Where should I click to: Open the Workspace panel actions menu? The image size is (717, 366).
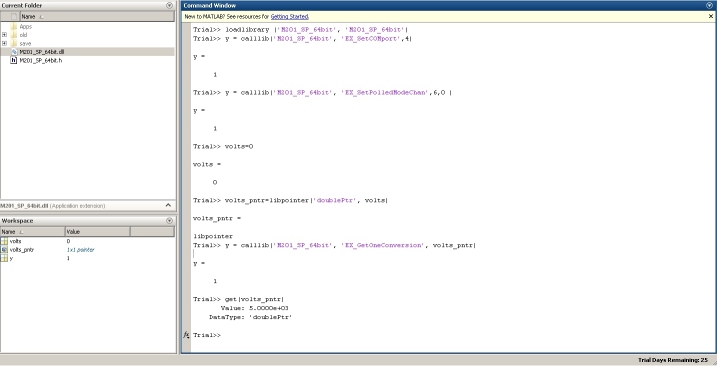(x=169, y=221)
